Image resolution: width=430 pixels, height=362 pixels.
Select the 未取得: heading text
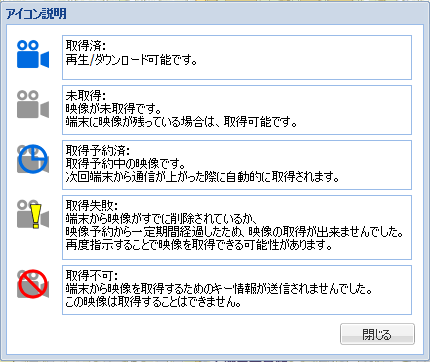click(x=86, y=96)
